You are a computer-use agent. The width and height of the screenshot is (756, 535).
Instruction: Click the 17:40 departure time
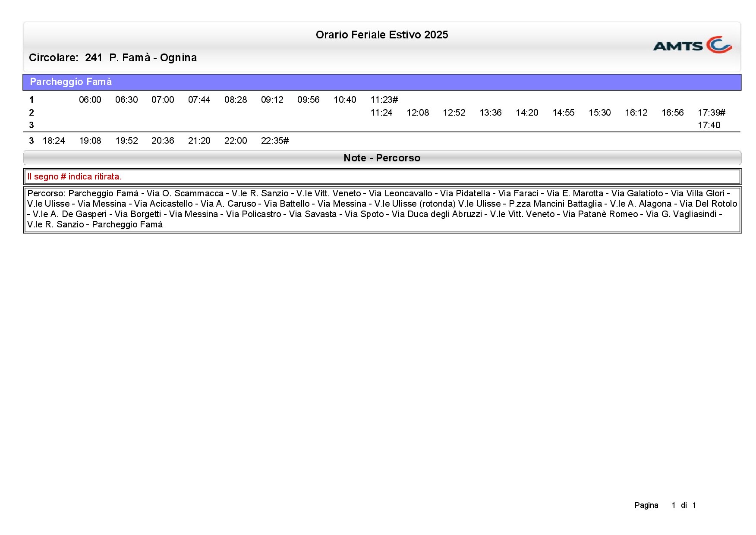click(709, 125)
